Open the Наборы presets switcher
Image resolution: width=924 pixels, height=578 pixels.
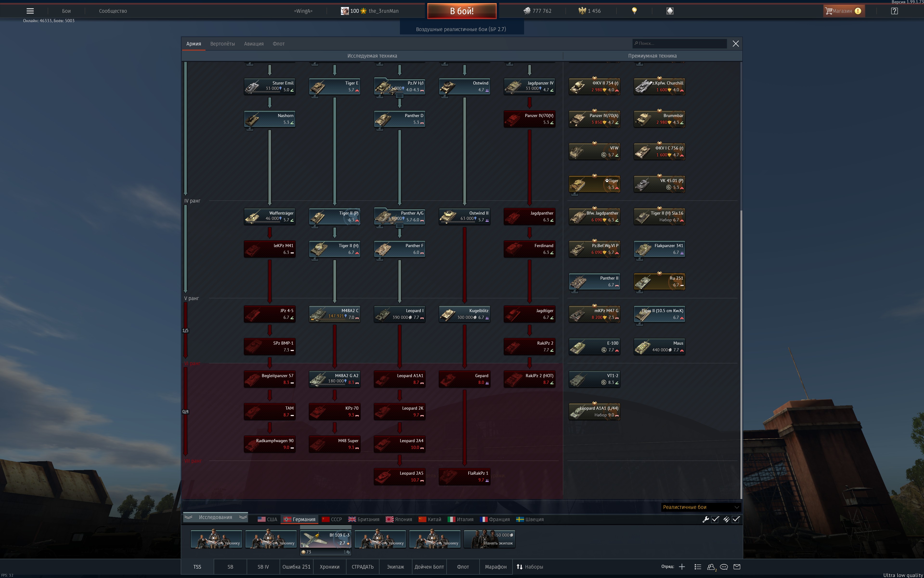pyautogui.click(x=530, y=566)
